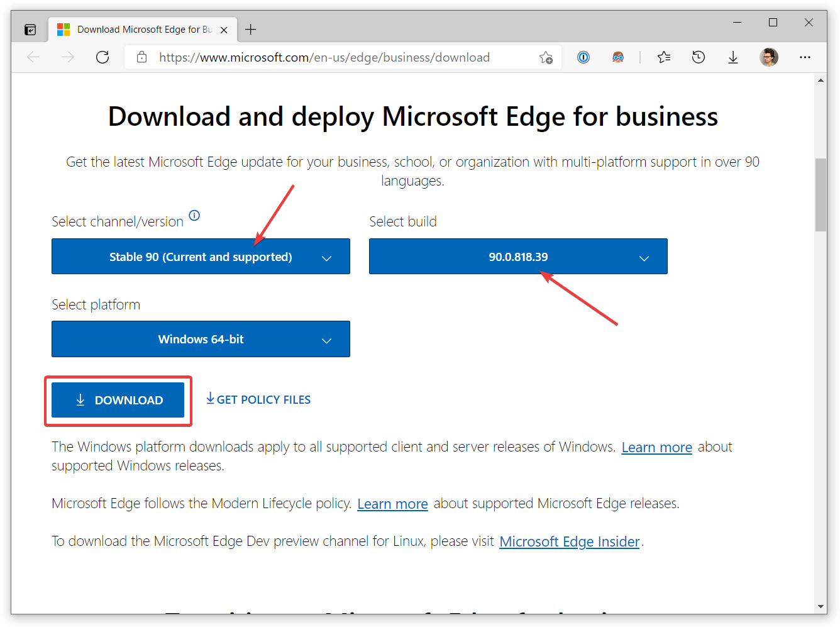Image resolution: width=840 pixels, height=627 pixels.
Task: Add this page to favorites star
Action: tap(546, 57)
